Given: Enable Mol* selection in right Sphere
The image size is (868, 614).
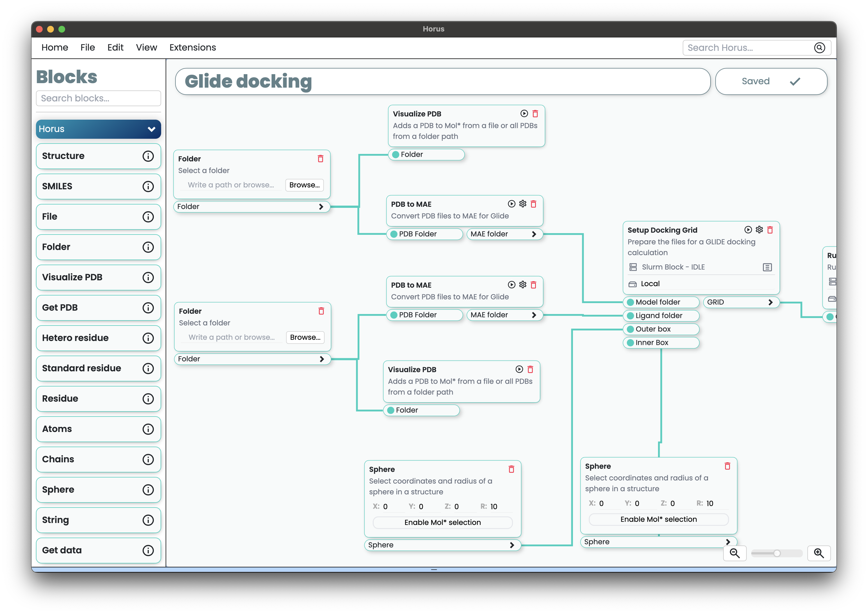Looking at the screenshot, I should 659,519.
